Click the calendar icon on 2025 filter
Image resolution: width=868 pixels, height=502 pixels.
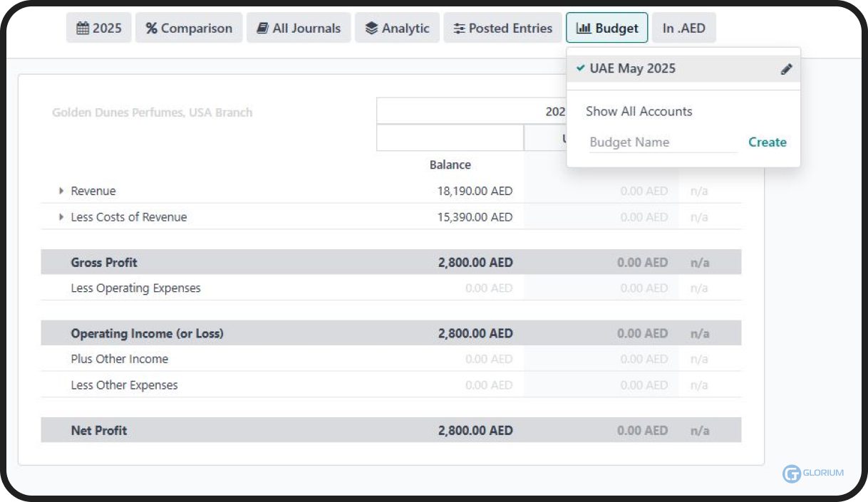[x=83, y=28]
